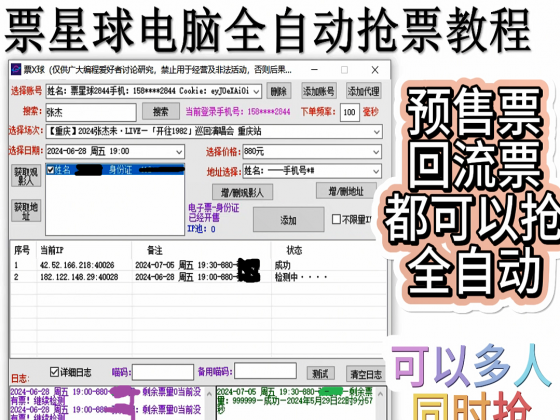Click the 成功 status cell

click(x=282, y=265)
